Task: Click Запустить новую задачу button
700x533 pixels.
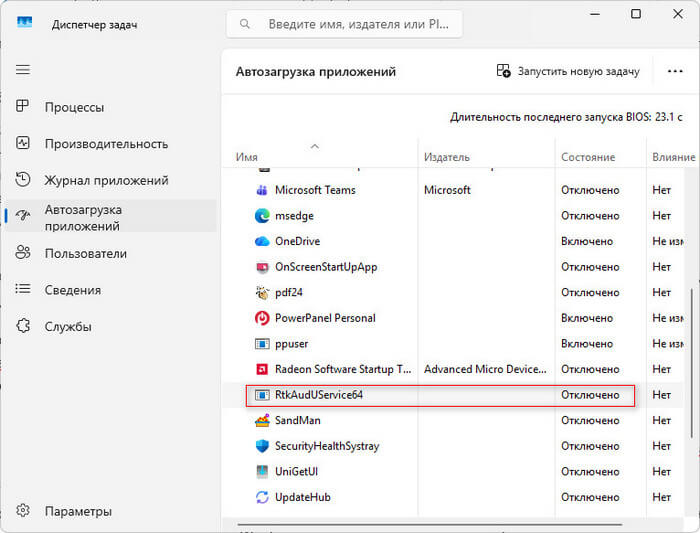Action: pyautogui.click(x=568, y=72)
